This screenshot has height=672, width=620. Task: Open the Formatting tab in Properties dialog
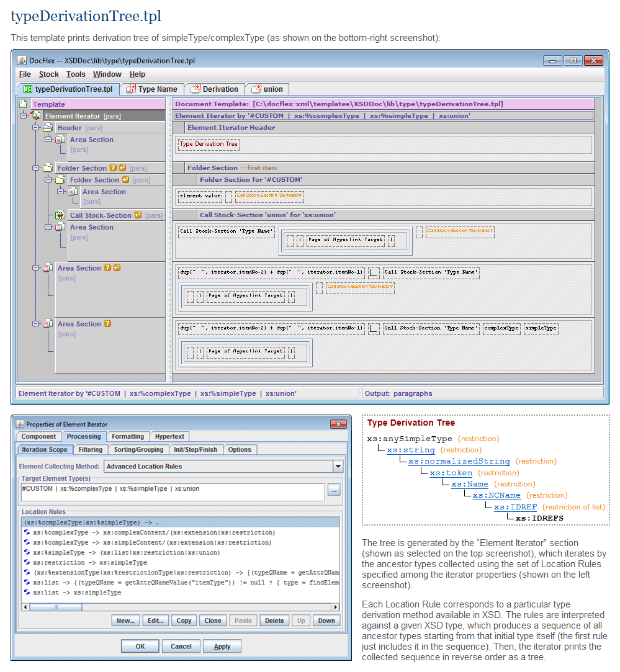(128, 437)
